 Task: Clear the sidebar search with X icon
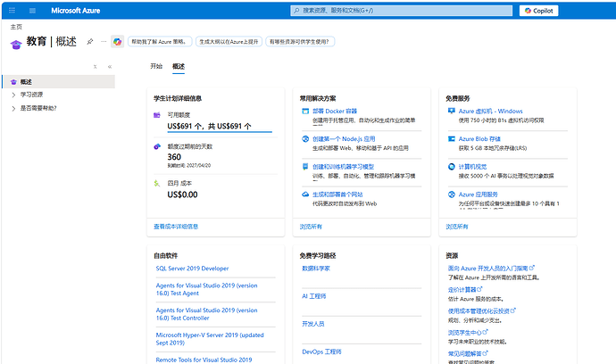[x=95, y=67]
